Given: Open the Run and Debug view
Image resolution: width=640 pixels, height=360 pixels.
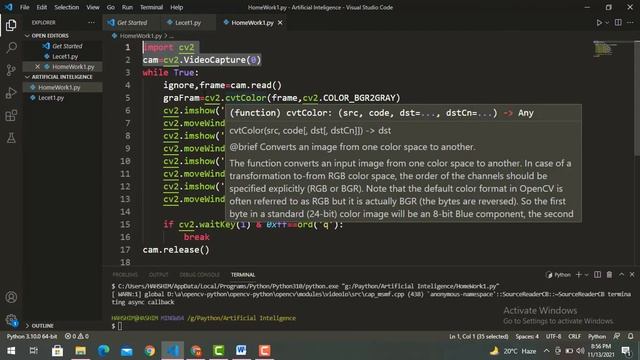Looking at the screenshot, I should click(x=11, y=93).
